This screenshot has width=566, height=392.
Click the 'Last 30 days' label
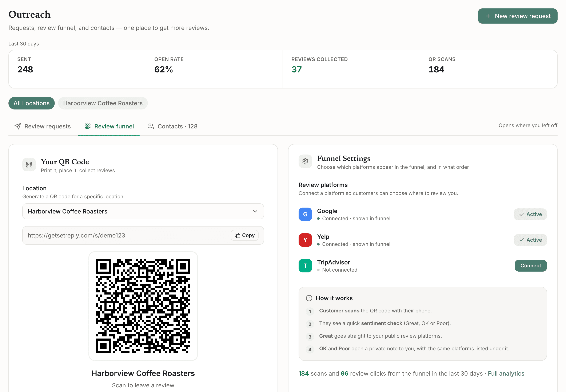(x=24, y=43)
